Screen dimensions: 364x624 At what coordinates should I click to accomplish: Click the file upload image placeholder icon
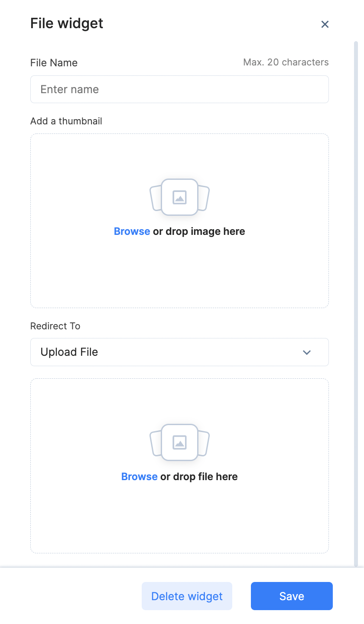coord(179,442)
